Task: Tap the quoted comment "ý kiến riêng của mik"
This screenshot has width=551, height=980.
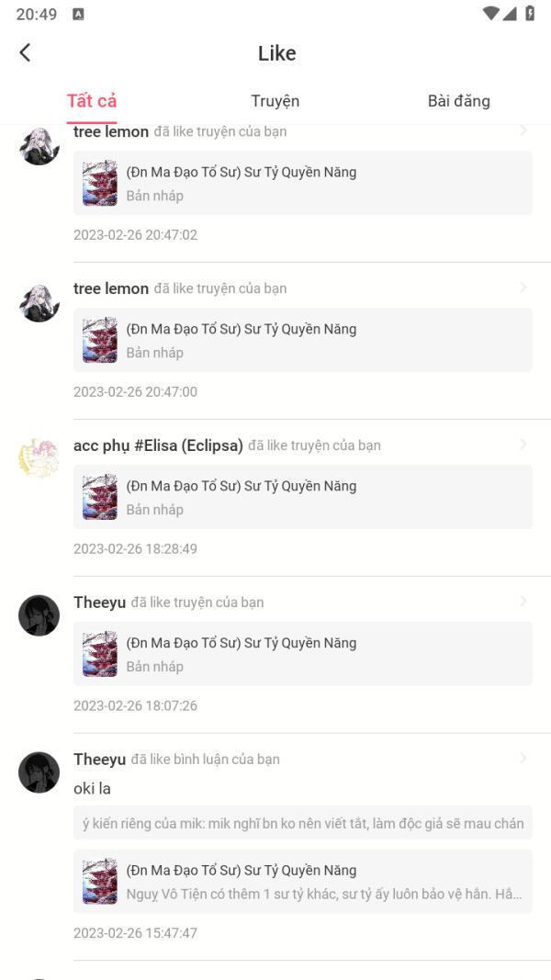Action: click(x=303, y=823)
